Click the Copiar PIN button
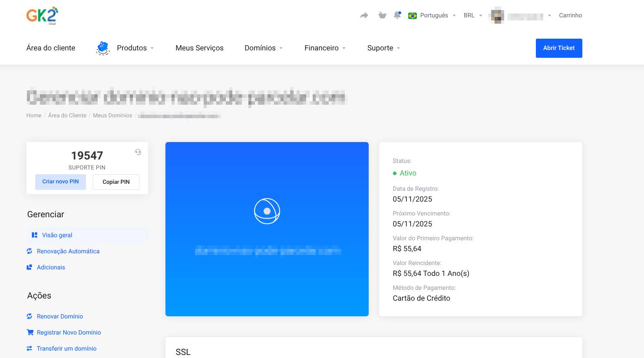This screenshot has width=644, height=358. coord(116,182)
